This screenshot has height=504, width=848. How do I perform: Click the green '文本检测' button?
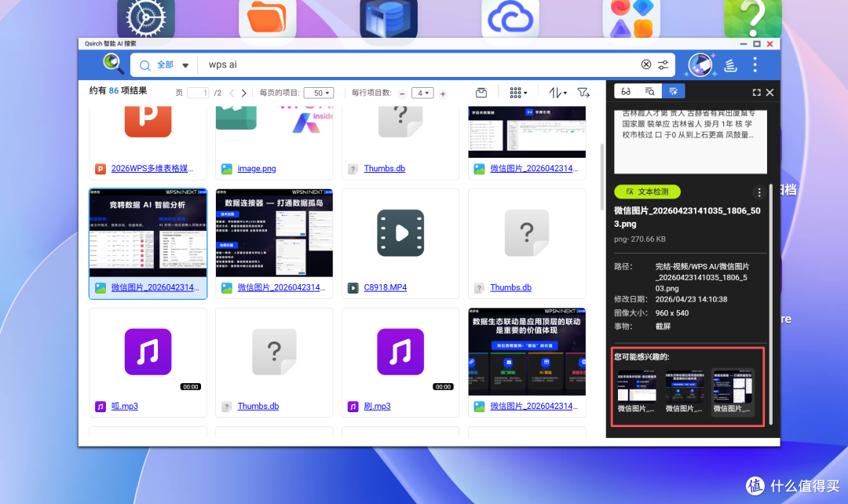point(647,192)
